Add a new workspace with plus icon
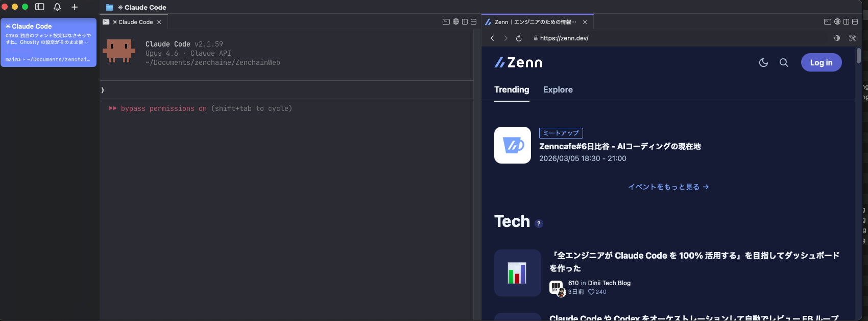 [75, 7]
